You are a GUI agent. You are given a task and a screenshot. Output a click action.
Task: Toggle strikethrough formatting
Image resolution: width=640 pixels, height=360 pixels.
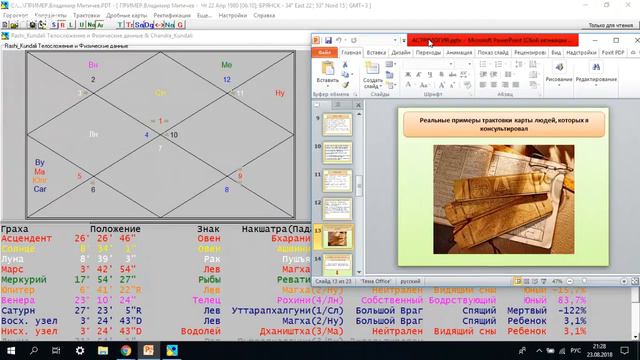pyautogui.click(x=452, y=75)
